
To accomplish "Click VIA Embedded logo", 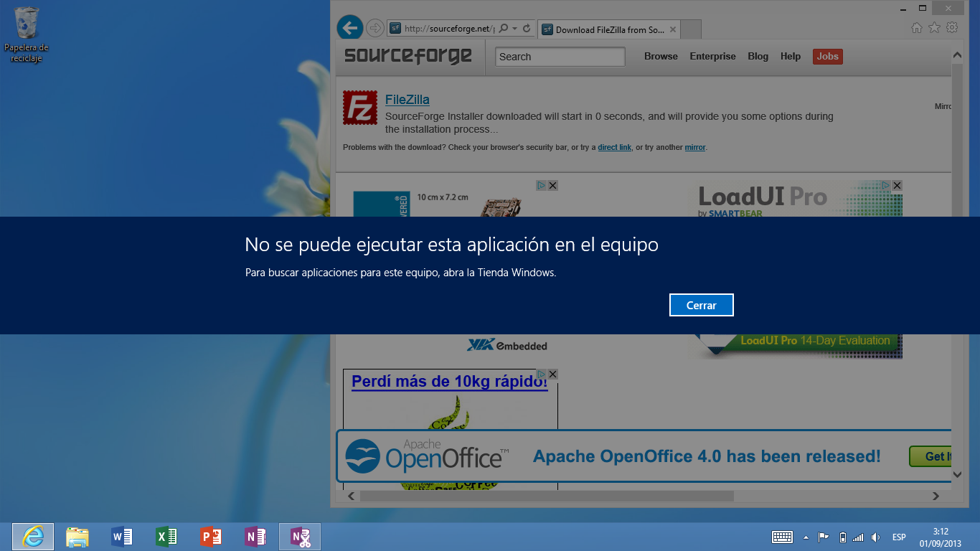I will click(507, 345).
